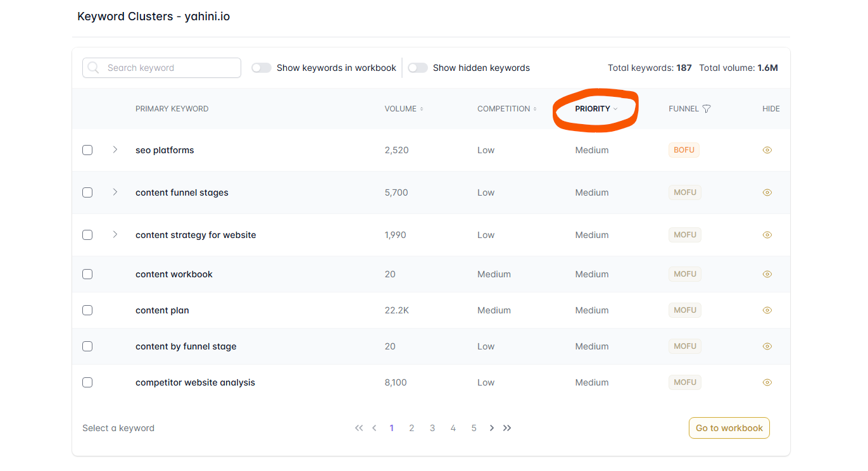
Task: Check the content workbook checkbox
Action: [x=87, y=274]
